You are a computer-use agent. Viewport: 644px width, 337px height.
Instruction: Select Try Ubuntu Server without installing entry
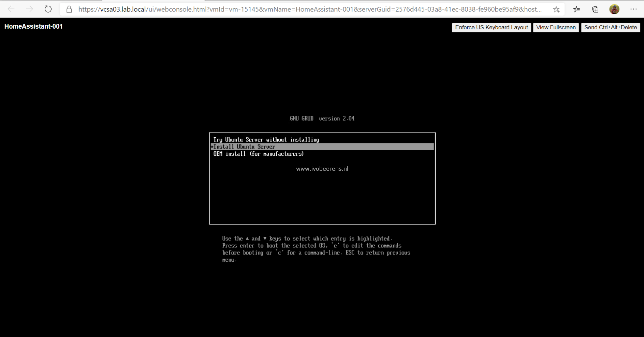322,140
